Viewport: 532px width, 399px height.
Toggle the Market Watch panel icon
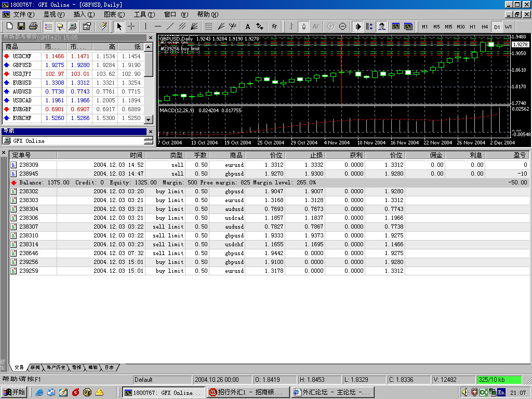(49, 26)
